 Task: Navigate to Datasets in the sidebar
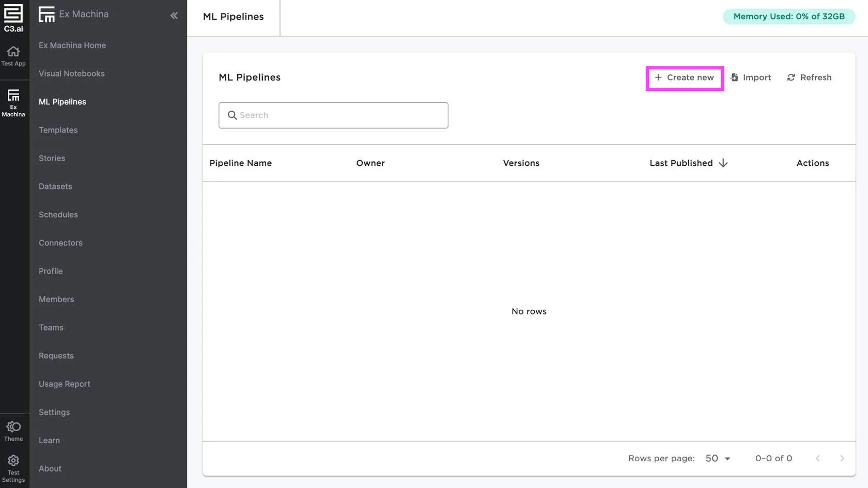click(55, 186)
